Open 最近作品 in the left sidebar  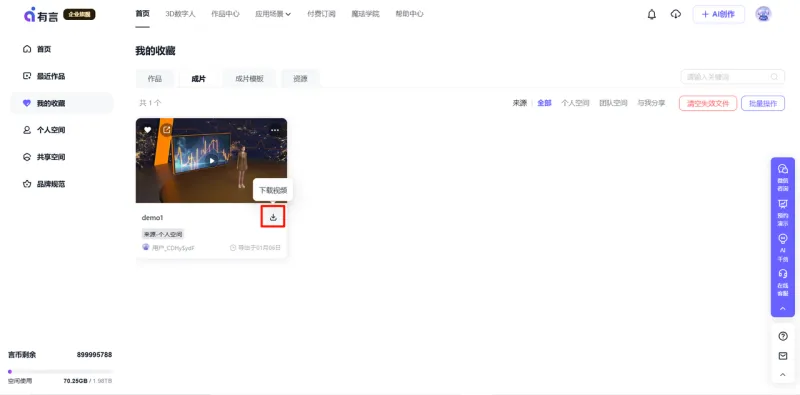[61, 76]
